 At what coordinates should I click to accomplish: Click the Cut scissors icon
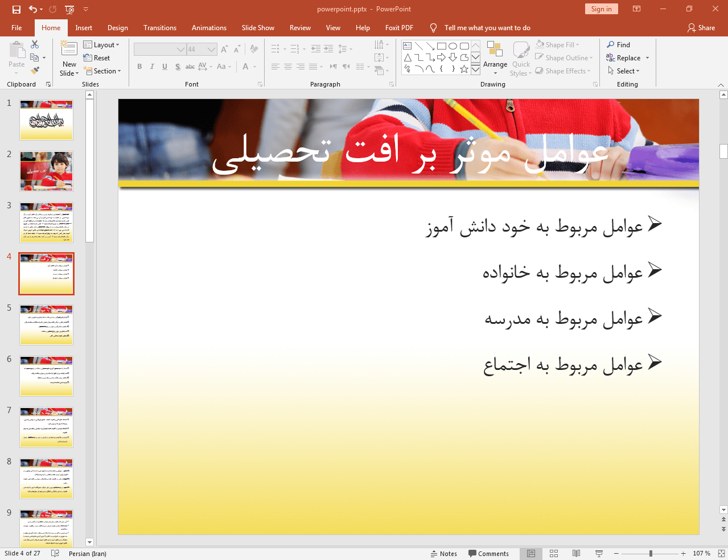(35, 44)
